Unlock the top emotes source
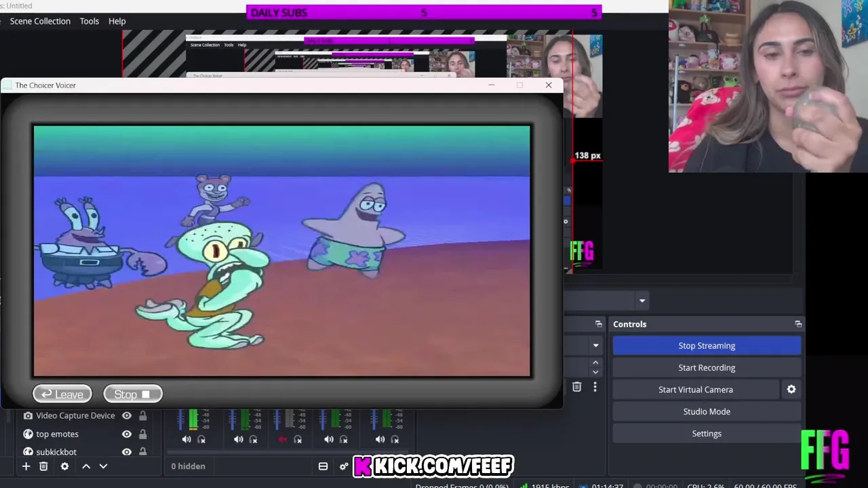868x488 pixels. (x=143, y=434)
